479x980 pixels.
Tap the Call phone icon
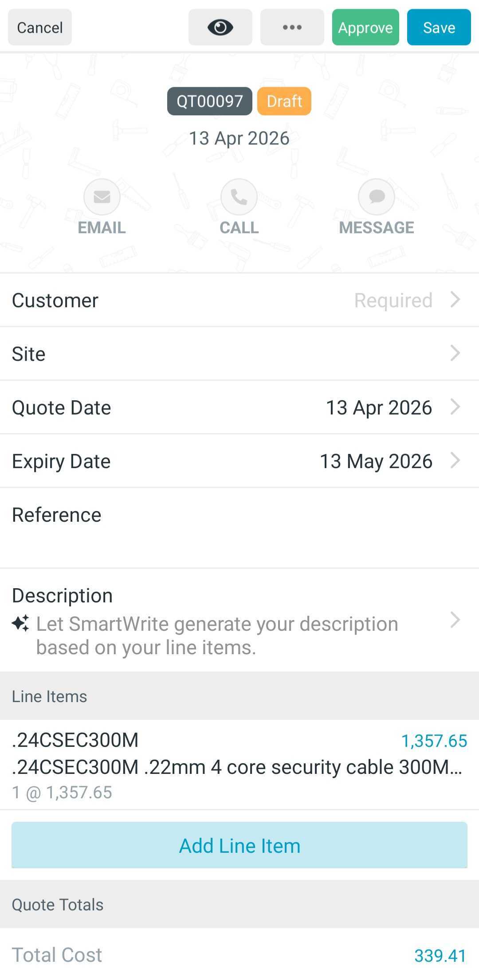point(239,197)
